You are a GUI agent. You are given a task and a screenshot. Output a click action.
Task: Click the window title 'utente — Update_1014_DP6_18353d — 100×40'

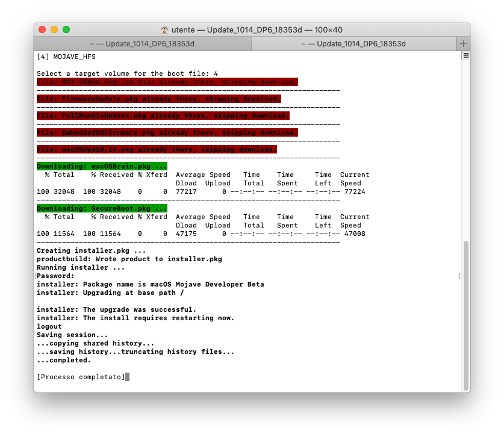tap(257, 30)
